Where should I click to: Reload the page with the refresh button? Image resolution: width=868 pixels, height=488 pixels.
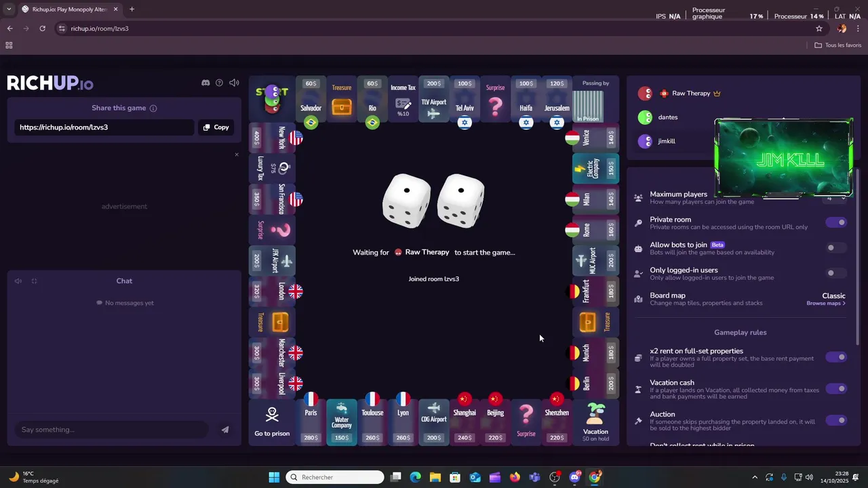click(42, 28)
